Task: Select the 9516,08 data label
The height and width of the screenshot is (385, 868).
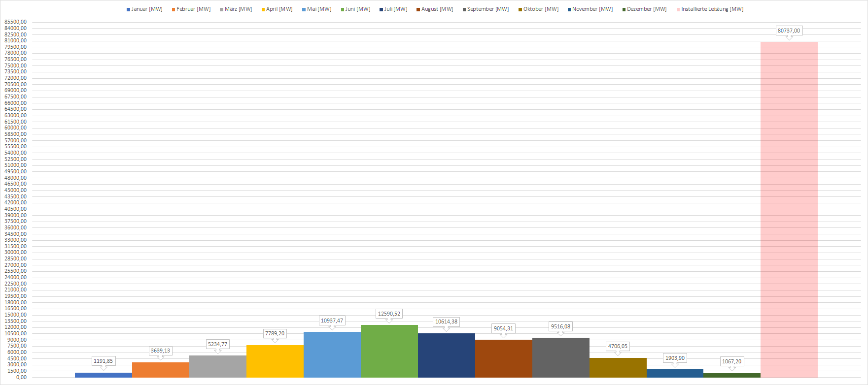Action: [560, 326]
